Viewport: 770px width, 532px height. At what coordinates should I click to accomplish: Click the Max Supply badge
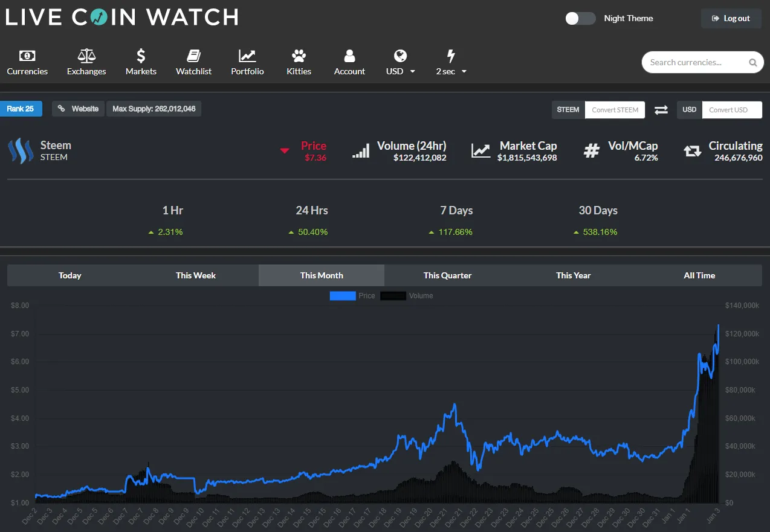[x=154, y=109]
